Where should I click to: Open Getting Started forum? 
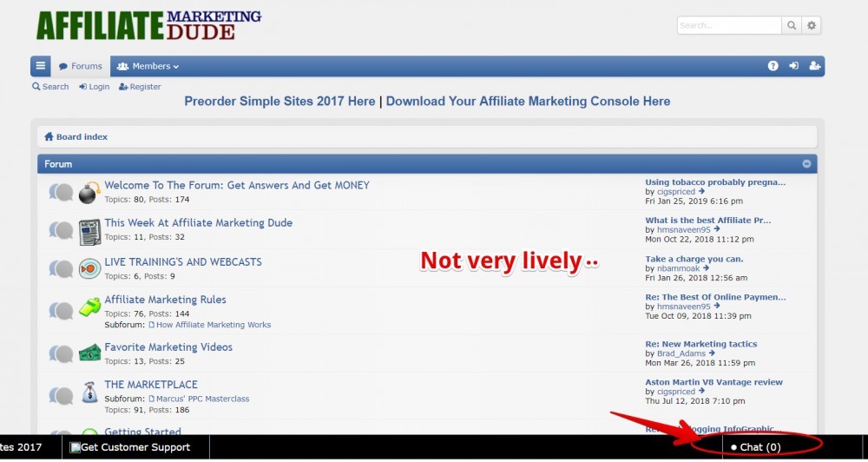(x=143, y=431)
